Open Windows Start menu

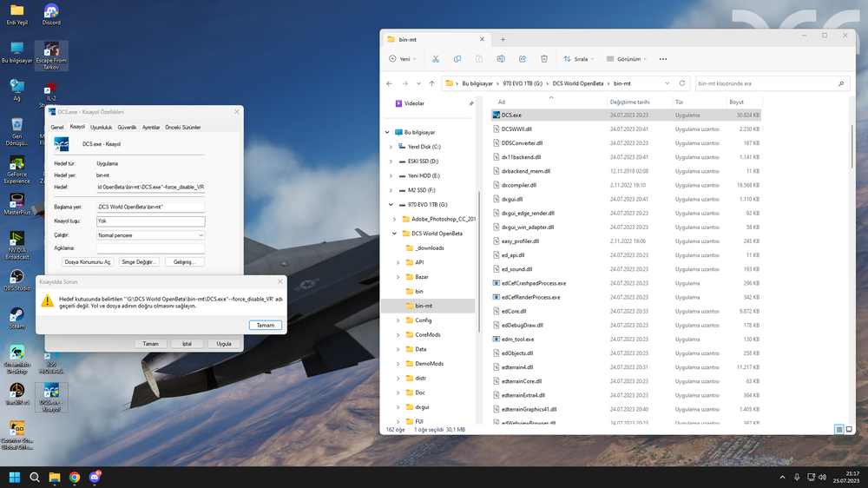coord(15,477)
